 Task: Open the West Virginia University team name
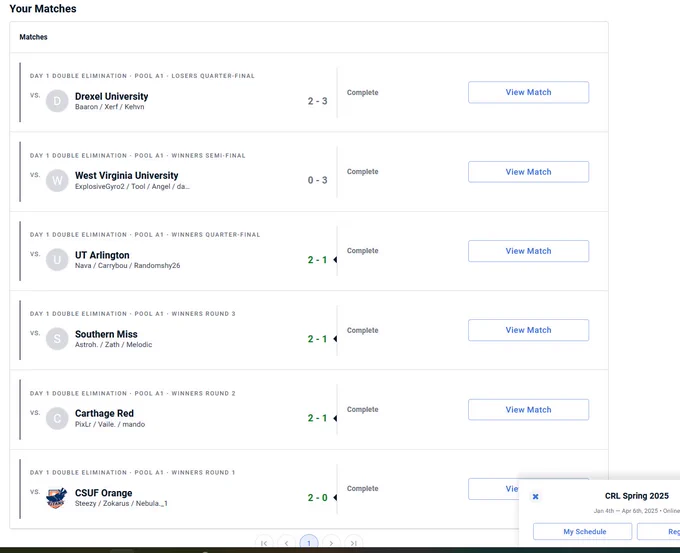(126, 176)
